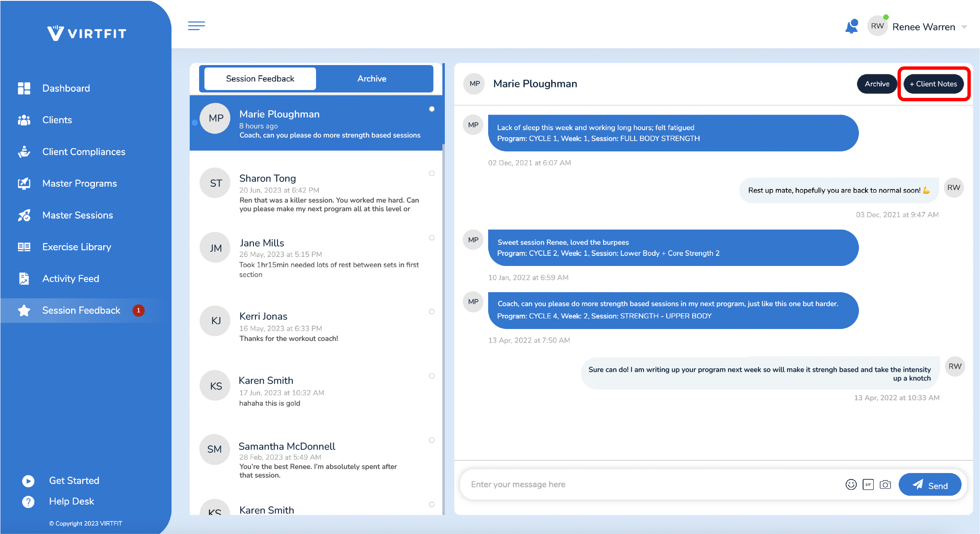Click the Get Started play icon
The height and width of the screenshot is (534, 980).
(28, 481)
